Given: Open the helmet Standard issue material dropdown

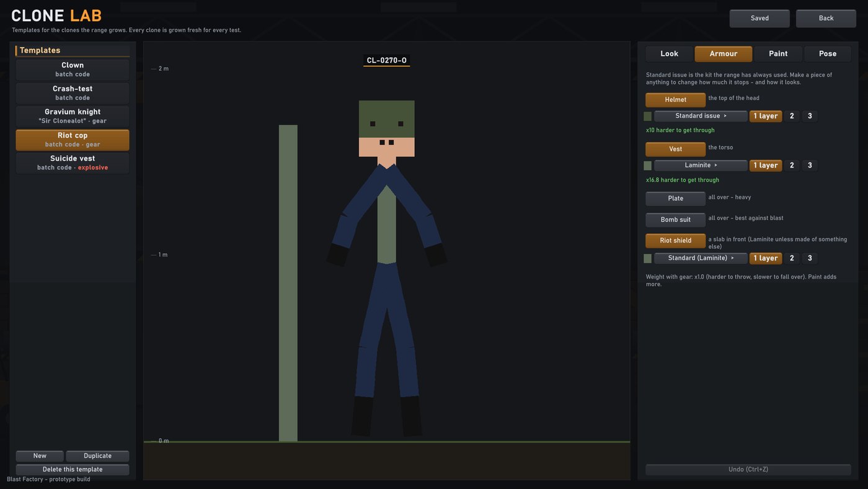Looking at the screenshot, I should pos(701,116).
